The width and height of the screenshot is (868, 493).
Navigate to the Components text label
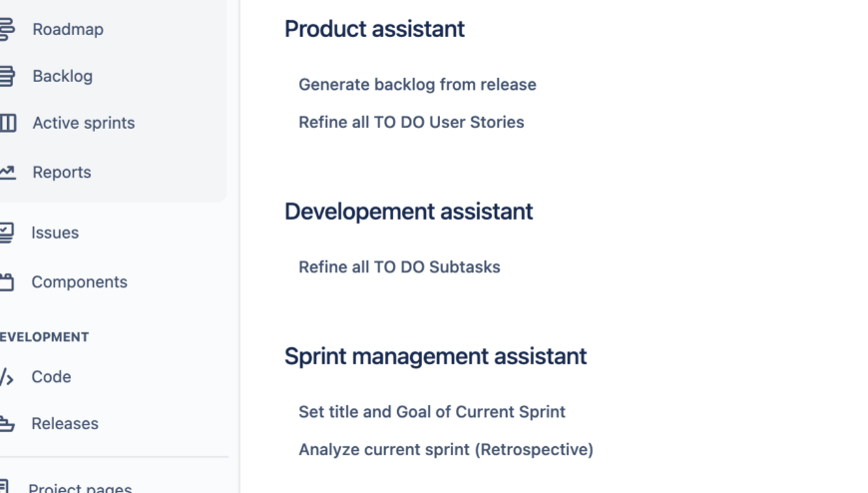click(79, 281)
